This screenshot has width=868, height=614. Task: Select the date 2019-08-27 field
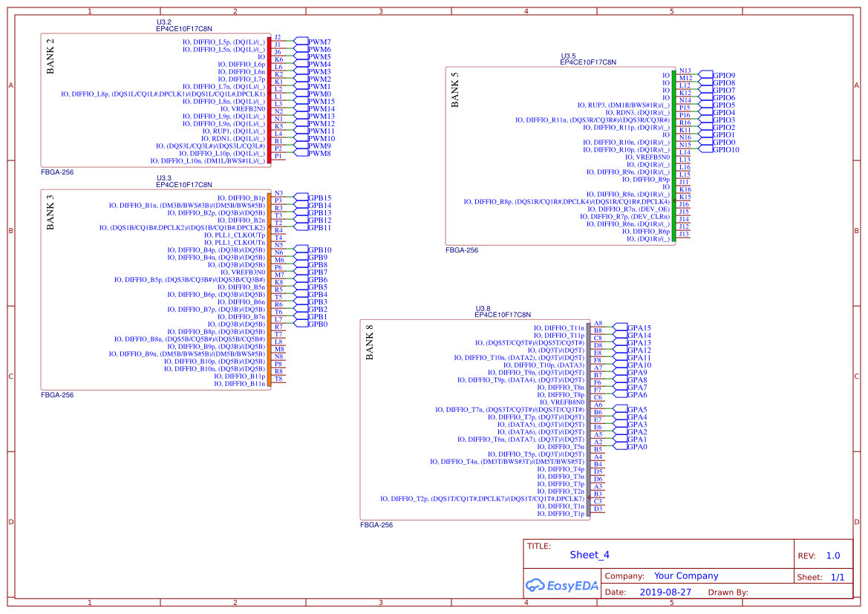pyautogui.click(x=665, y=592)
